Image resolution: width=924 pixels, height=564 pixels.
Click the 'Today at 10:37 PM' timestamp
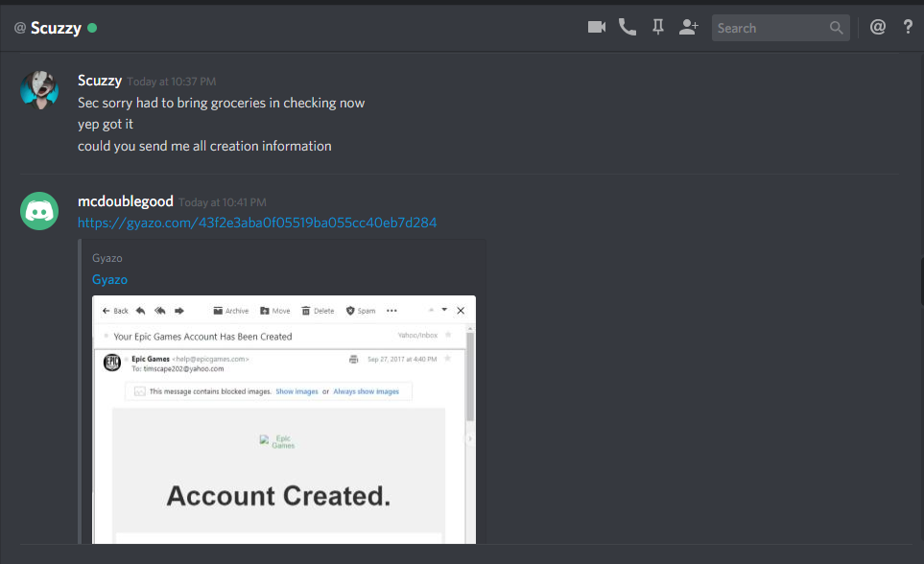pyautogui.click(x=172, y=82)
